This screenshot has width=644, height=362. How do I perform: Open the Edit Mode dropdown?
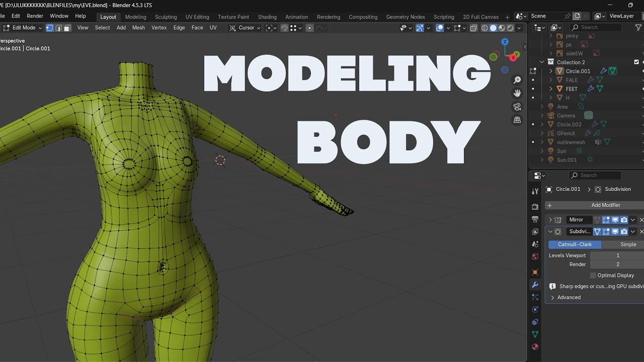coord(23,28)
